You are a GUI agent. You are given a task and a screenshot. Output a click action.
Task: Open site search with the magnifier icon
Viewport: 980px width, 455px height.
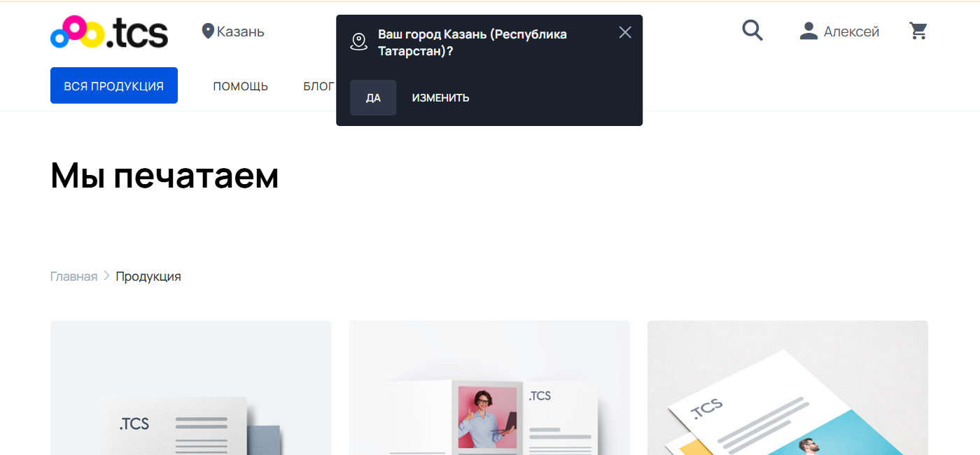[752, 31]
